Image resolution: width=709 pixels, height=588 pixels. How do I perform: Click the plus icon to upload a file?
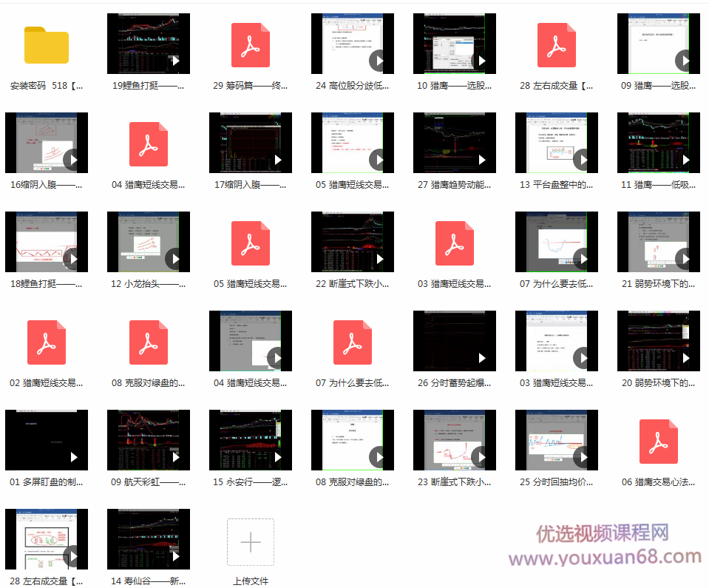pos(250,541)
